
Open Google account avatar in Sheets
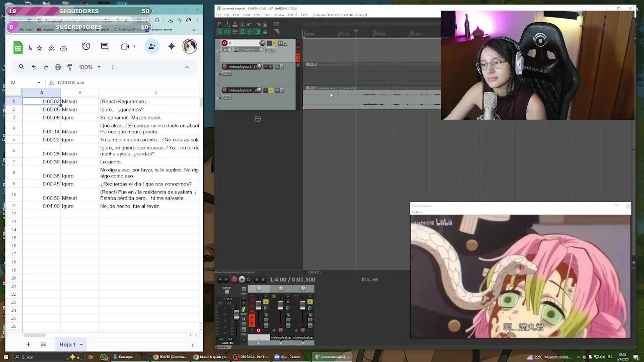pos(190,46)
